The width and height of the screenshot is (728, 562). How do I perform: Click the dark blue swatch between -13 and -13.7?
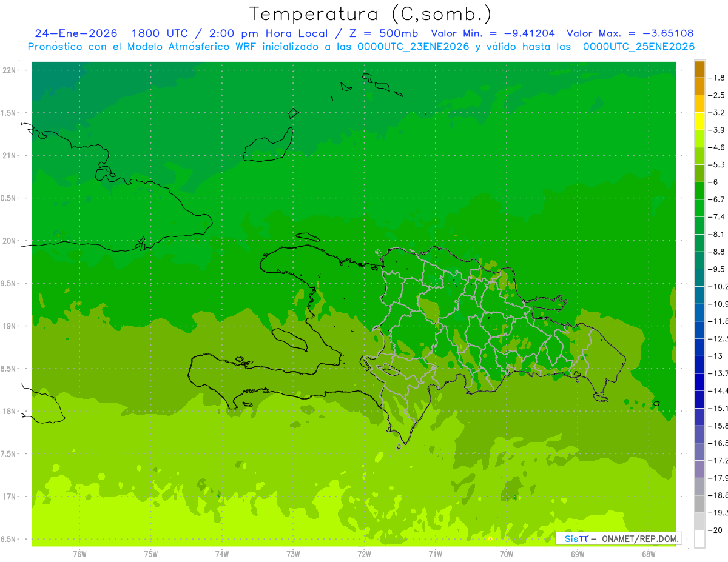[699, 364]
